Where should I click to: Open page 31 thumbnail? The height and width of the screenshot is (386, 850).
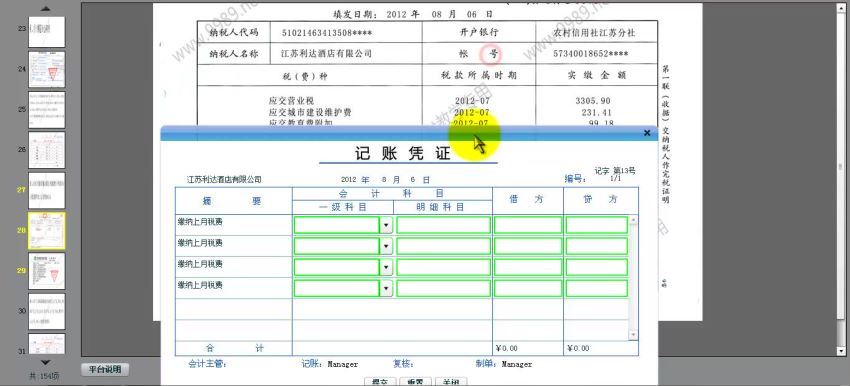click(x=47, y=344)
